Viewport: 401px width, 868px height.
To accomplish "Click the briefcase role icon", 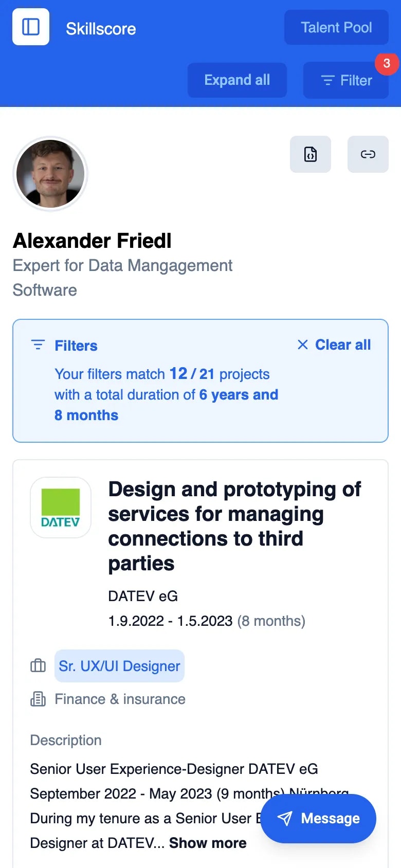I will [38, 666].
